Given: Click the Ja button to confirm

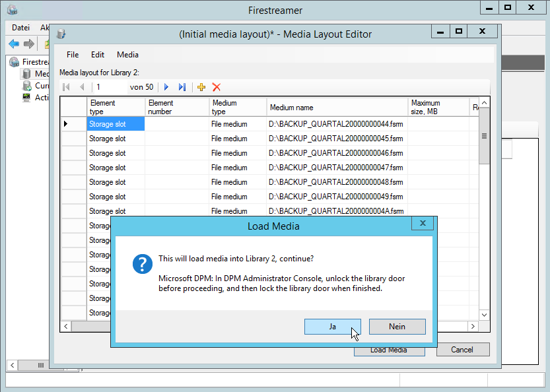Looking at the screenshot, I should coord(332,327).
